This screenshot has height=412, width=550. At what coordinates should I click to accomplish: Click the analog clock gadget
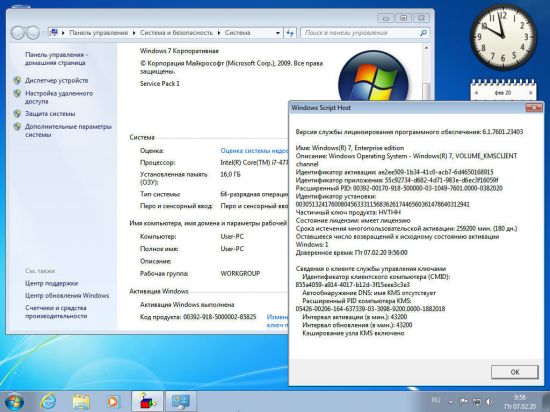tap(503, 37)
